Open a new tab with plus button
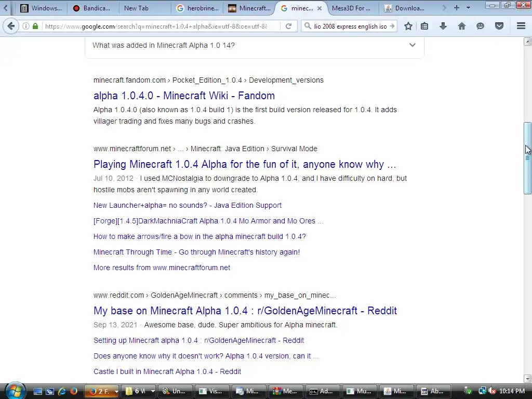The height and width of the screenshot is (399, 532). click(457, 8)
